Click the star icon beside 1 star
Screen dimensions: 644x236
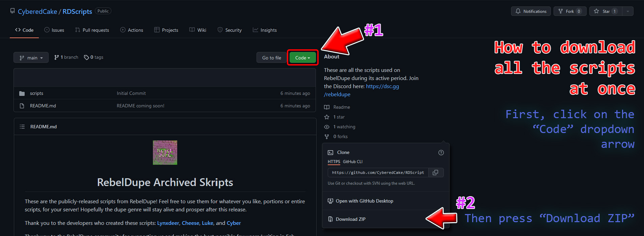pos(327,117)
